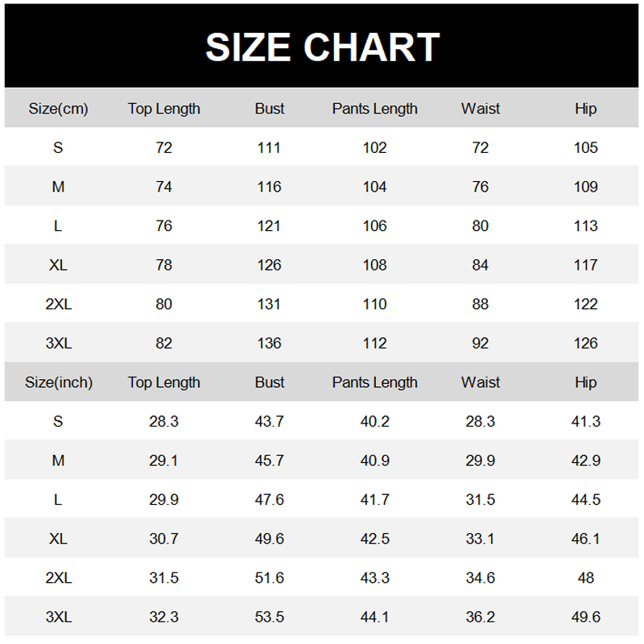Click the hip value 48 for 2XL
The height and width of the screenshot is (644, 644).
click(586, 578)
